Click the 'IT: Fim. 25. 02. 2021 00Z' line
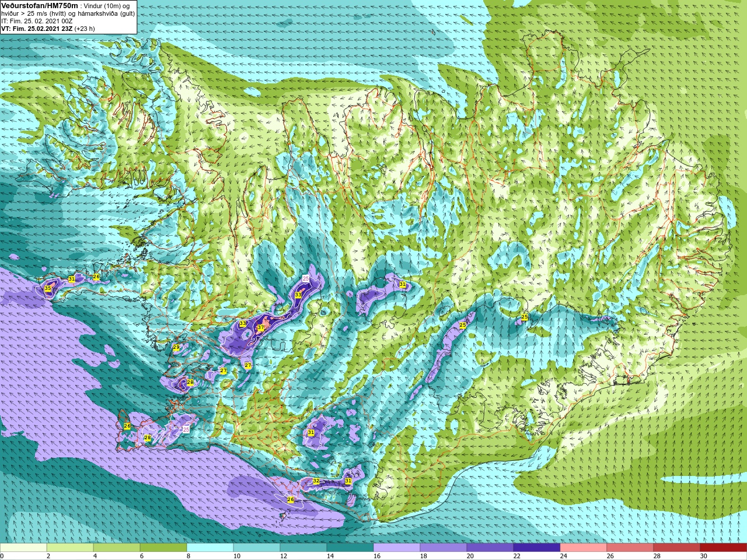This screenshot has height=560, width=747. pyautogui.click(x=37, y=21)
